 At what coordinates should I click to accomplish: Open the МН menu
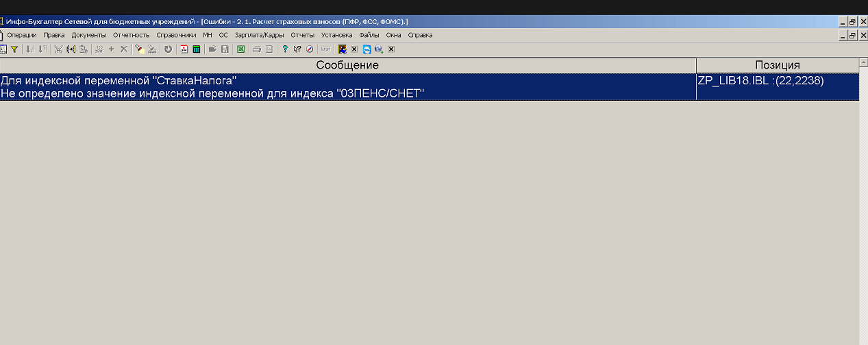click(x=208, y=35)
